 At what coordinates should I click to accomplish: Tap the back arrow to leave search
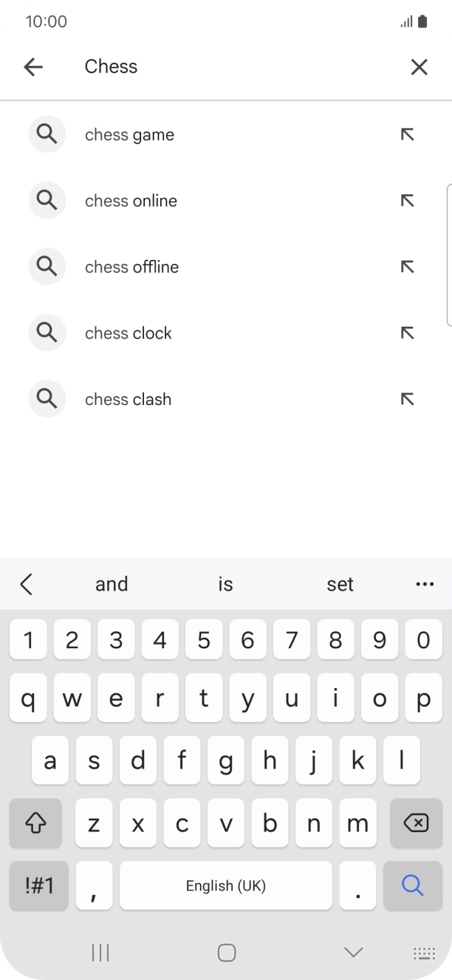[x=33, y=67]
